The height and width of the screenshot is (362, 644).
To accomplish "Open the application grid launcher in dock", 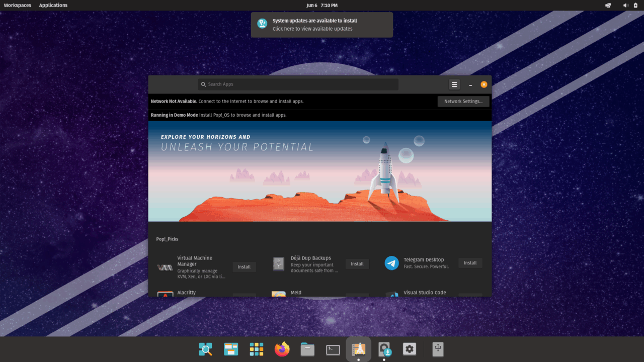I will click(257, 349).
